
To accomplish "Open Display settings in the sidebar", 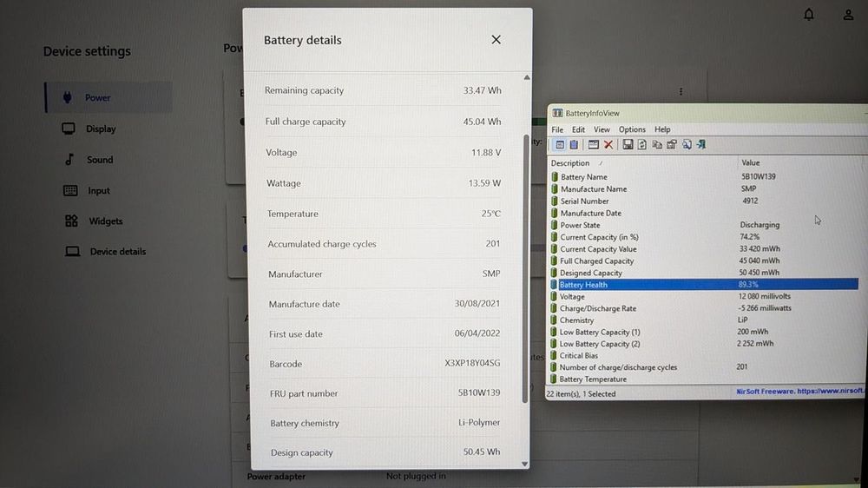I will click(x=89, y=129).
